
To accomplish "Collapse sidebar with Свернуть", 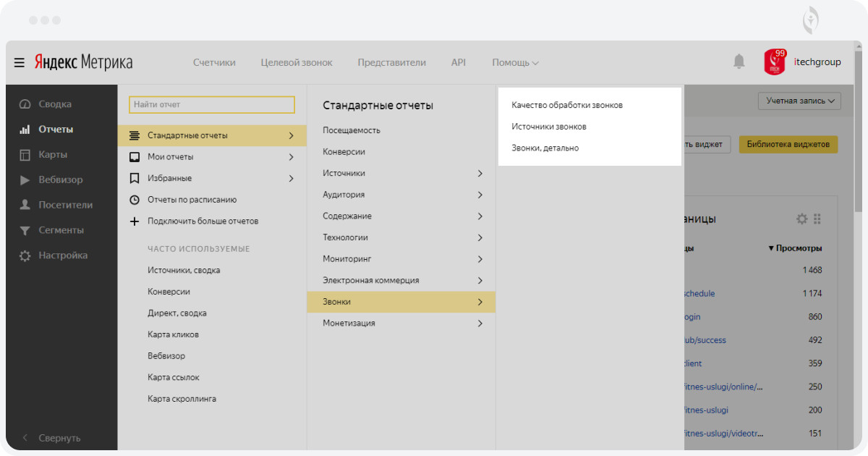I will (x=52, y=438).
